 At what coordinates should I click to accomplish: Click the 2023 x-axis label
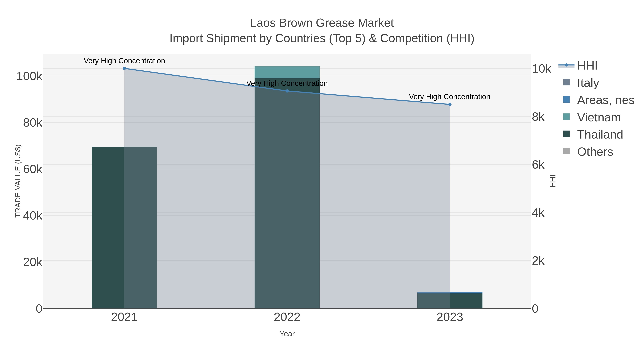(x=450, y=317)
